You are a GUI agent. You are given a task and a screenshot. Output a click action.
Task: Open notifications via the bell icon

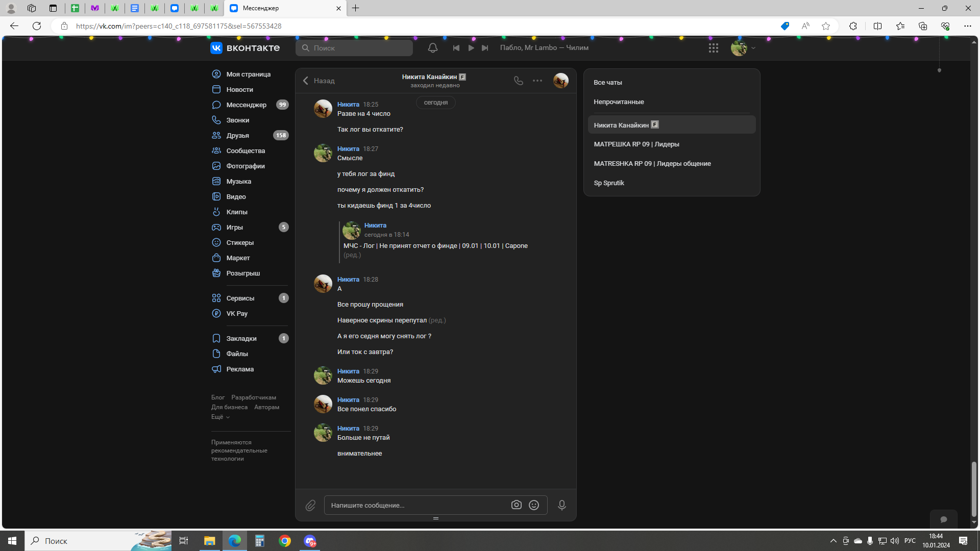(x=432, y=47)
